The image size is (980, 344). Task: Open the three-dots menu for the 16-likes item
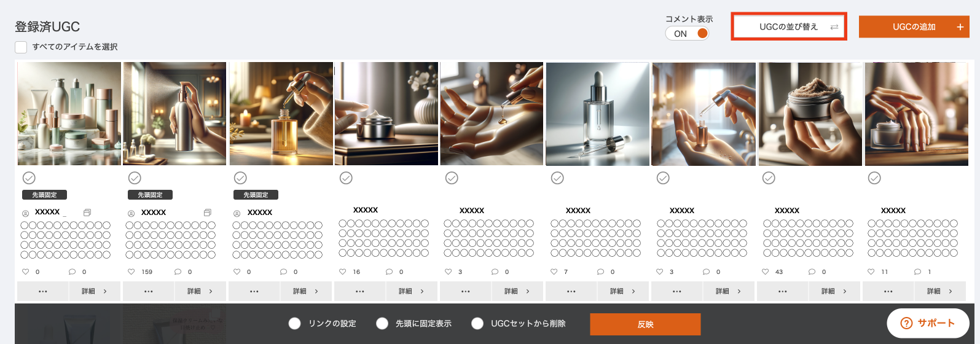pyautogui.click(x=360, y=292)
